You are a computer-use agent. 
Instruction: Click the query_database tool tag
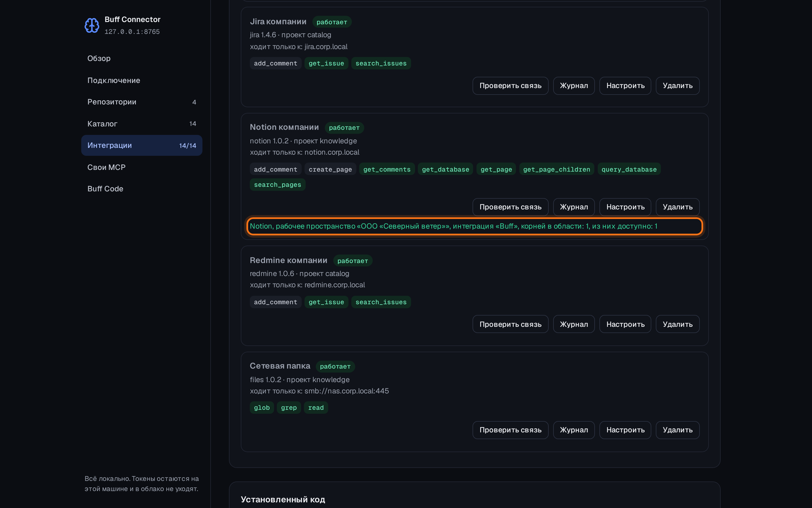click(x=629, y=169)
